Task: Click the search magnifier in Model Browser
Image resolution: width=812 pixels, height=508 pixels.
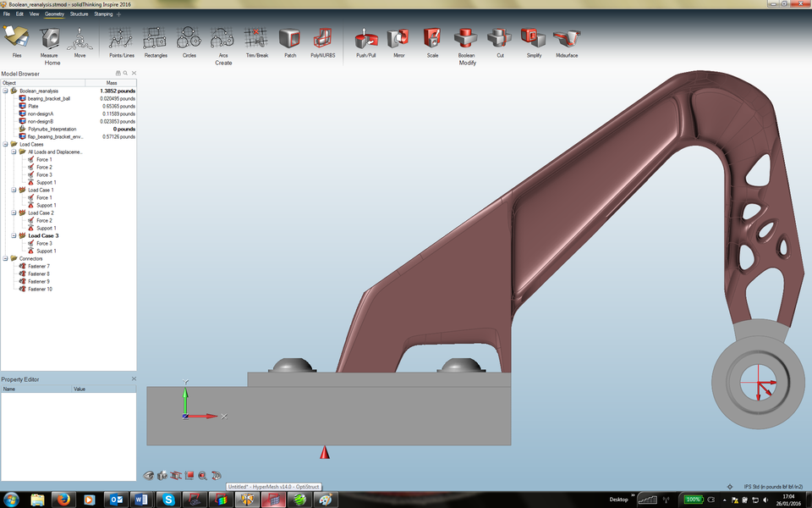Action: 125,73
